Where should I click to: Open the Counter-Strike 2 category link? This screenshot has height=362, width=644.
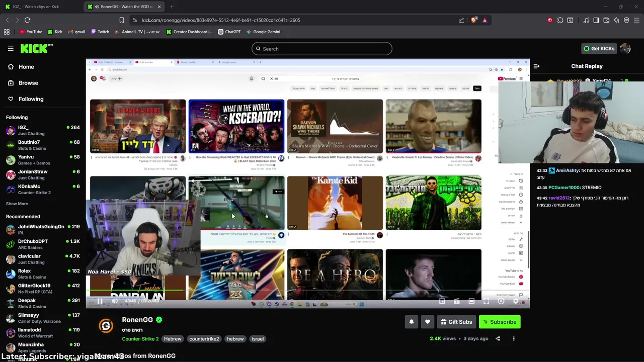tap(140, 339)
